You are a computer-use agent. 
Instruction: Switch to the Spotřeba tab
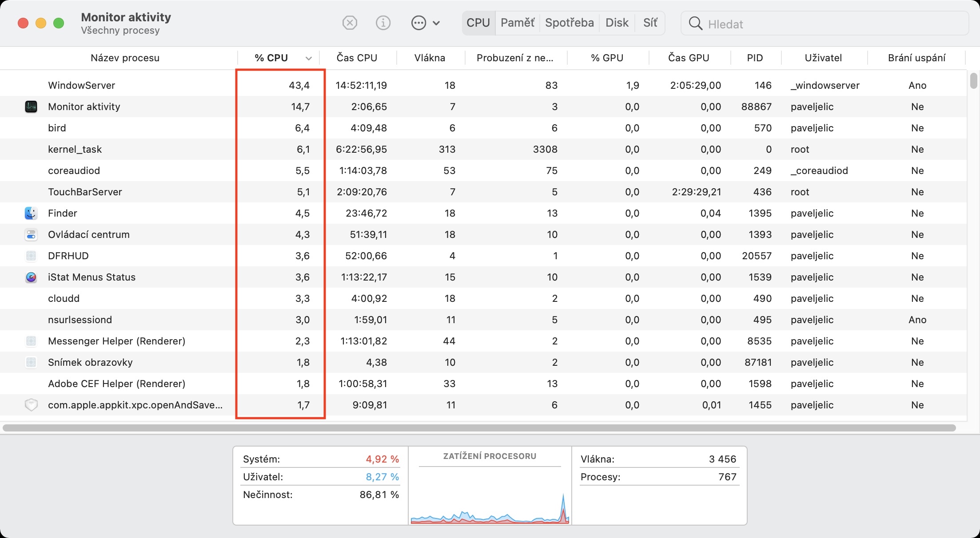coord(569,23)
